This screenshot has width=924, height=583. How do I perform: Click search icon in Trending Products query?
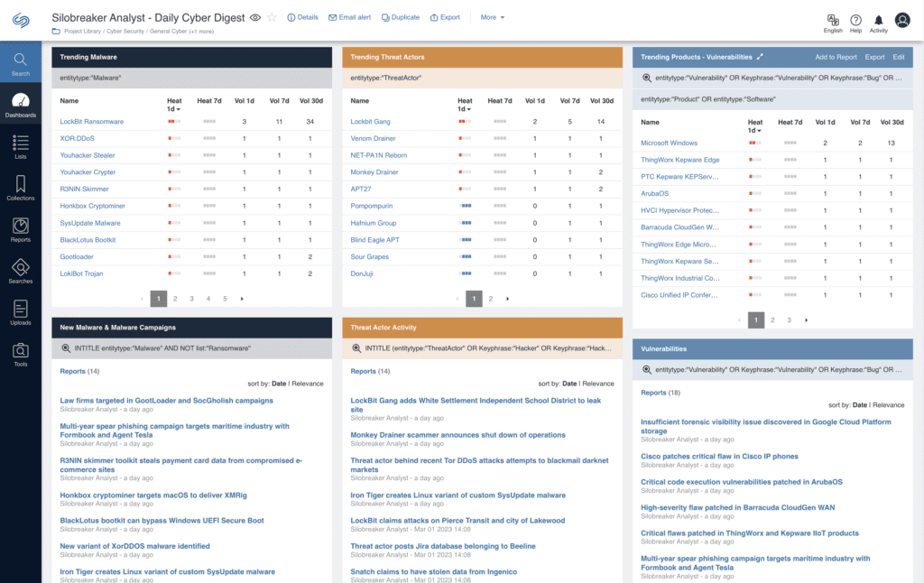[646, 78]
